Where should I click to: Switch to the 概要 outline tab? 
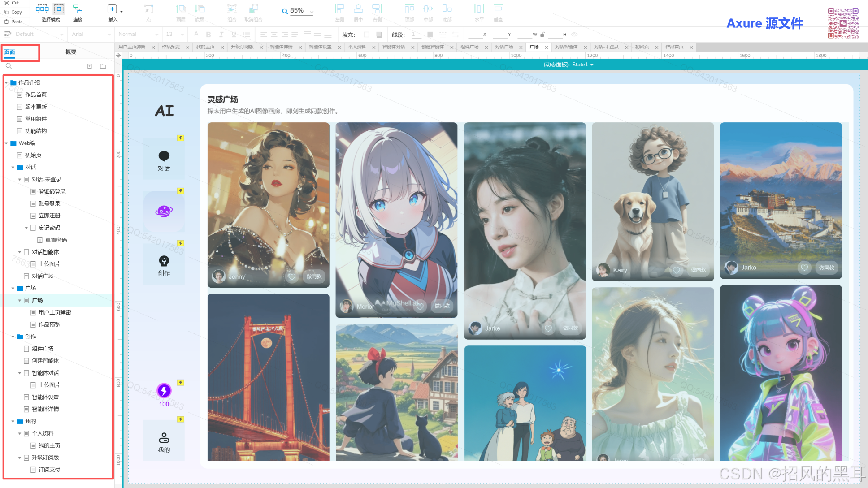71,52
